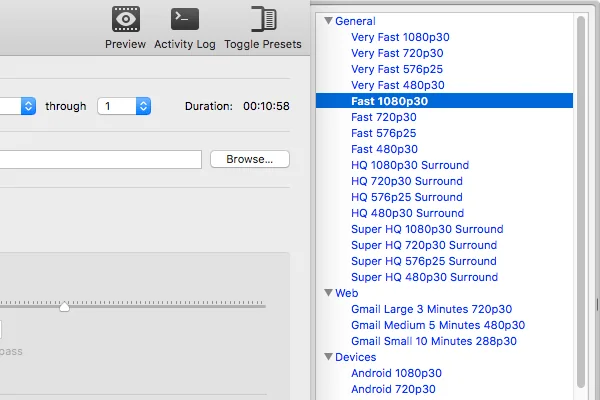600x400 pixels.
Task: Click the Browse... button
Action: pos(250,159)
